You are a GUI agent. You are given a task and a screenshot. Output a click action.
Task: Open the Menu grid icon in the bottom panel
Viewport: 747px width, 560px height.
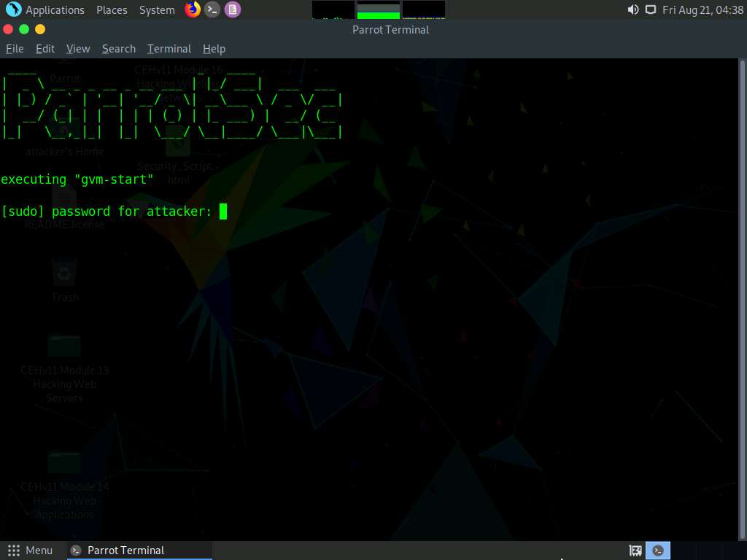pyautogui.click(x=14, y=551)
